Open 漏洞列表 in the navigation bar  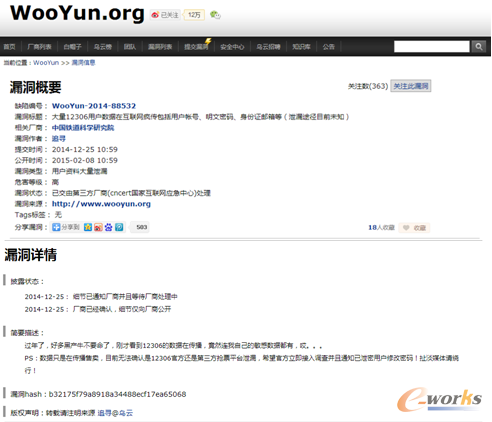[x=160, y=47]
